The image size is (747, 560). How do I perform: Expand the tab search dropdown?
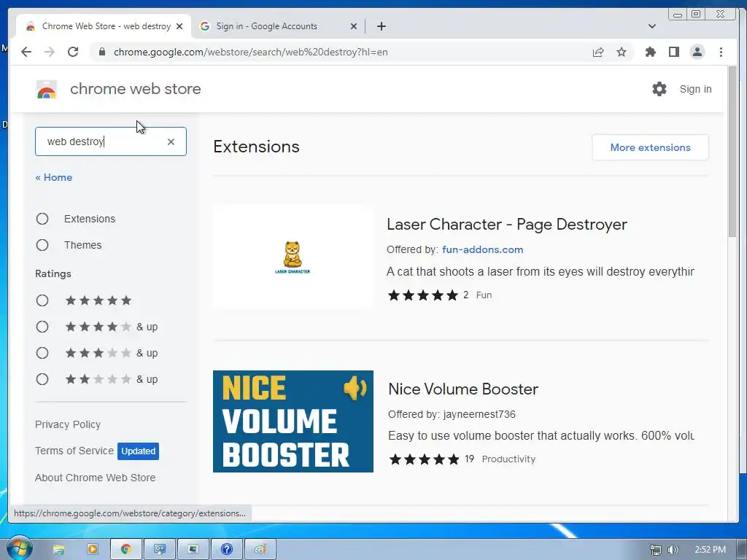pos(652,26)
